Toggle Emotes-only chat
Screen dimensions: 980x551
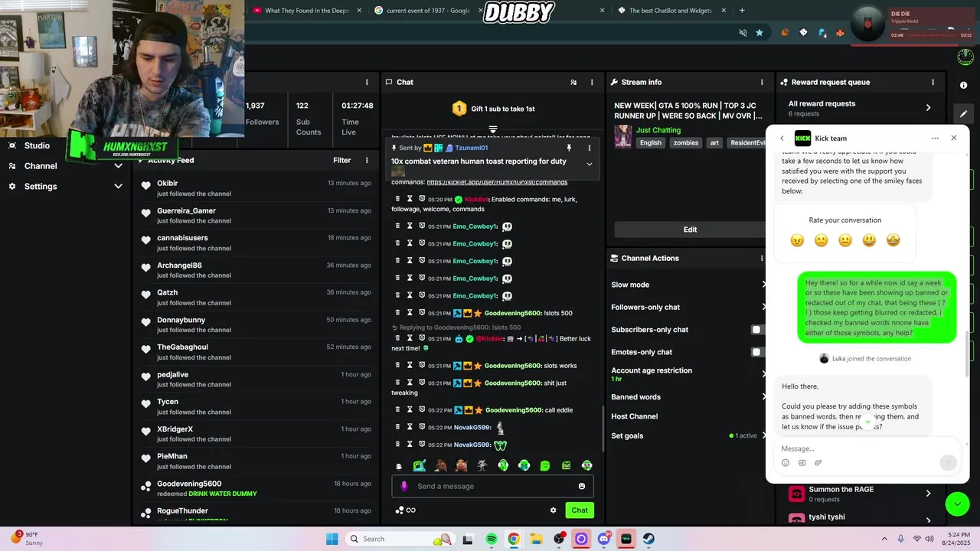pyautogui.click(x=758, y=352)
